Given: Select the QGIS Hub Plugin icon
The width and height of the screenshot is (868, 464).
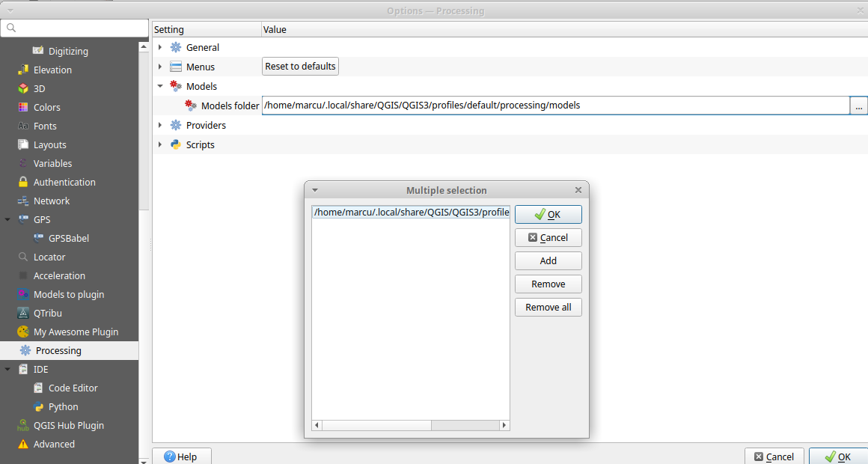Looking at the screenshot, I should [22, 425].
